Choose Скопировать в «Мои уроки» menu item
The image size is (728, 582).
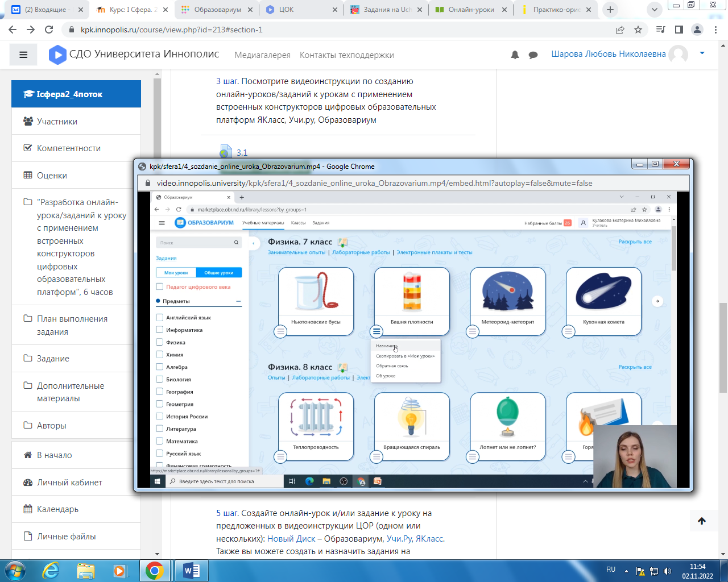[406, 356]
